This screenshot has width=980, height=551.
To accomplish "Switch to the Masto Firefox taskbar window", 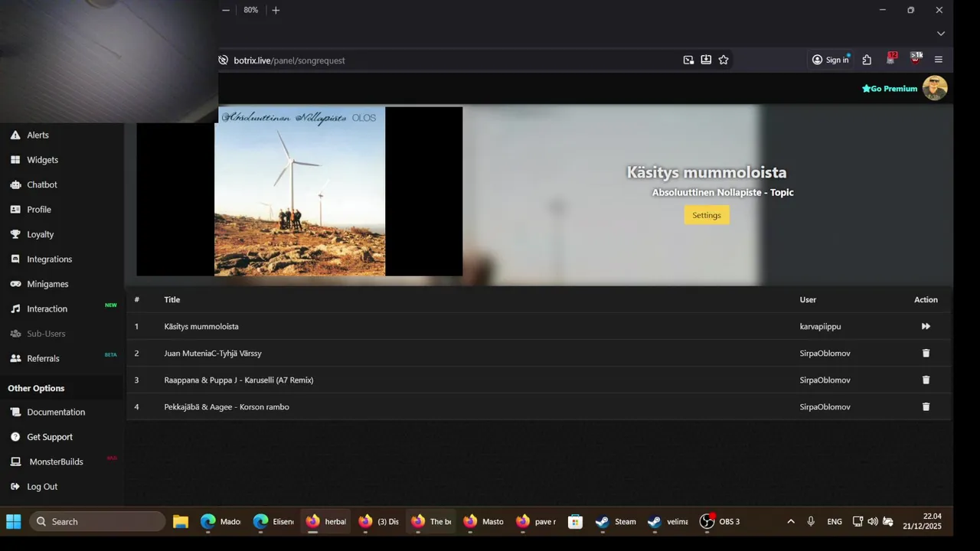I will 483,521.
